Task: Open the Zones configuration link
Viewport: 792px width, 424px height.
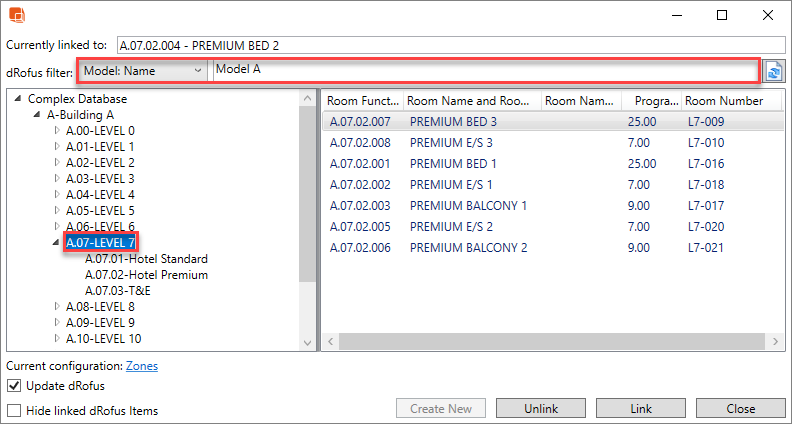Action: pos(141,366)
